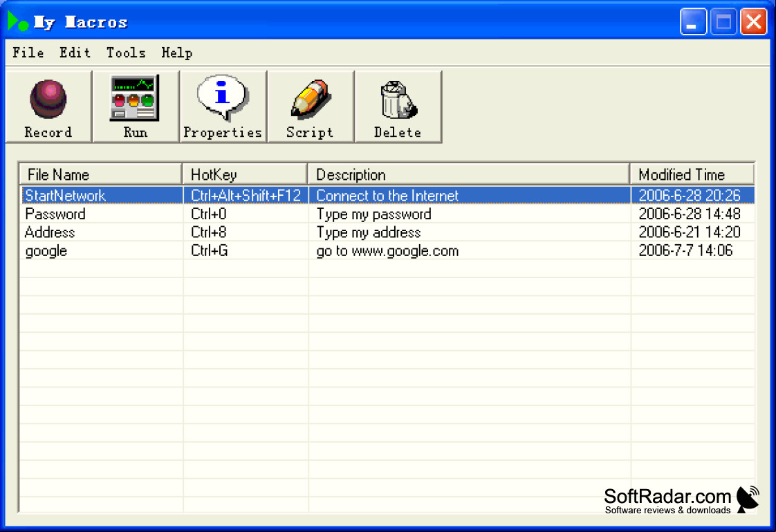
Task: Sort by File Name column header
Action: pyautogui.click(x=100, y=175)
